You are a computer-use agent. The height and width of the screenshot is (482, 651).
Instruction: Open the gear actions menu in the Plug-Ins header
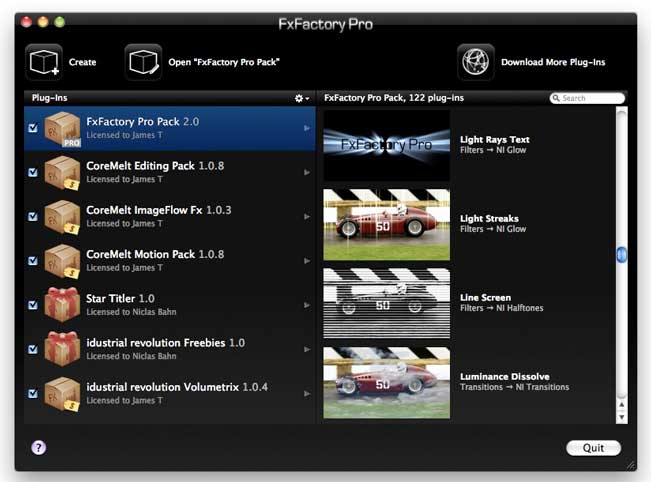point(301,98)
